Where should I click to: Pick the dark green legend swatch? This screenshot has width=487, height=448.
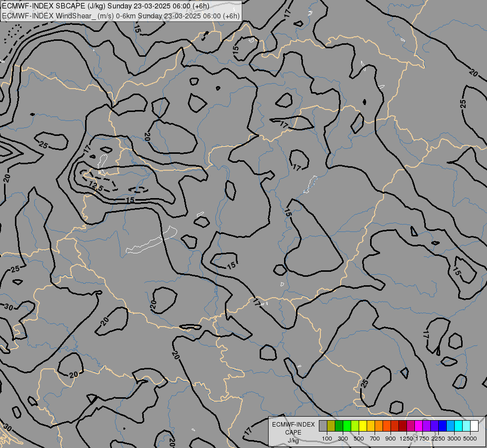click(339, 426)
